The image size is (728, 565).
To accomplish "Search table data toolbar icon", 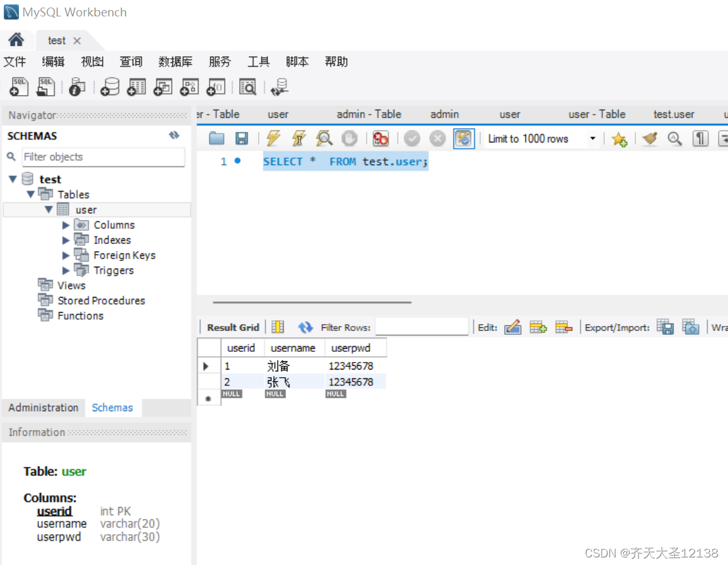I will coord(247,87).
